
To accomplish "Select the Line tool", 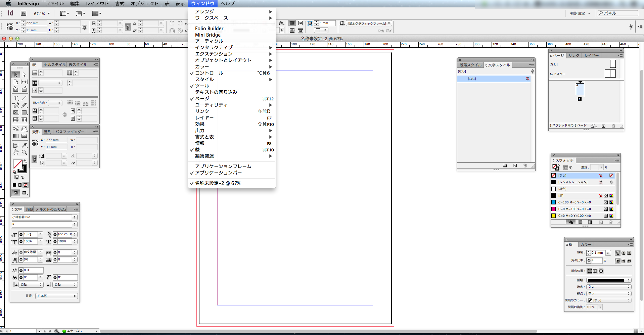I will 24,98.
